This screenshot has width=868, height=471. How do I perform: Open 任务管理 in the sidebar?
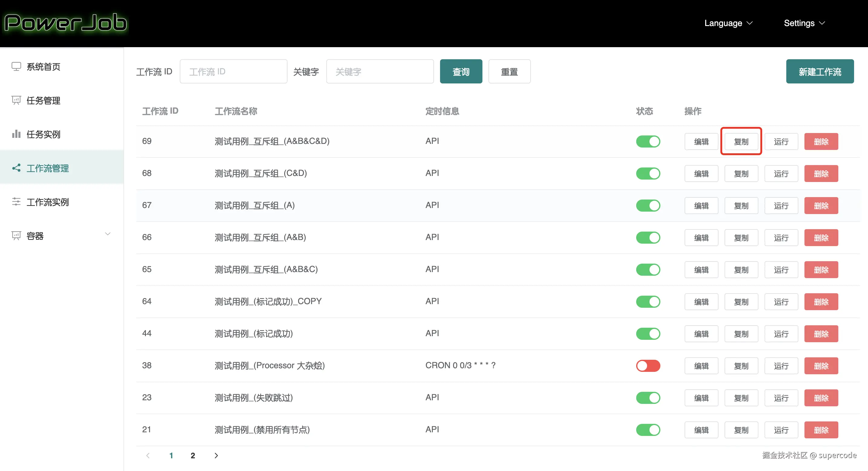click(44, 100)
